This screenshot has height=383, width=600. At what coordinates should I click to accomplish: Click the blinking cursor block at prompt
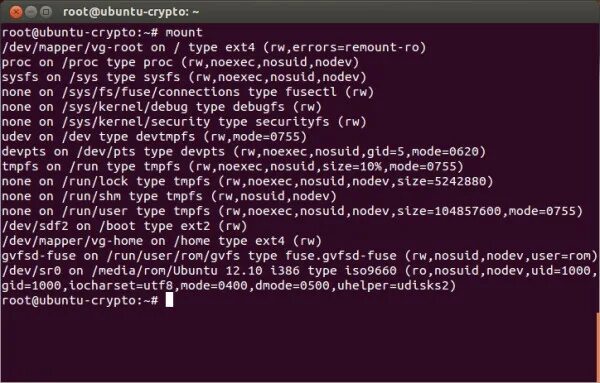169,300
